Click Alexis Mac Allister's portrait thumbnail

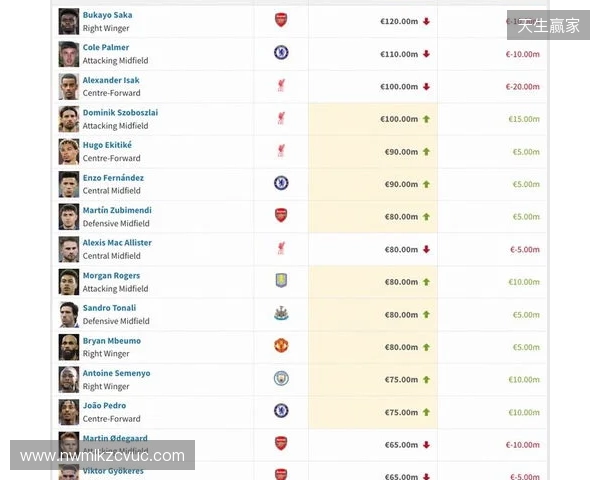click(x=68, y=249)
